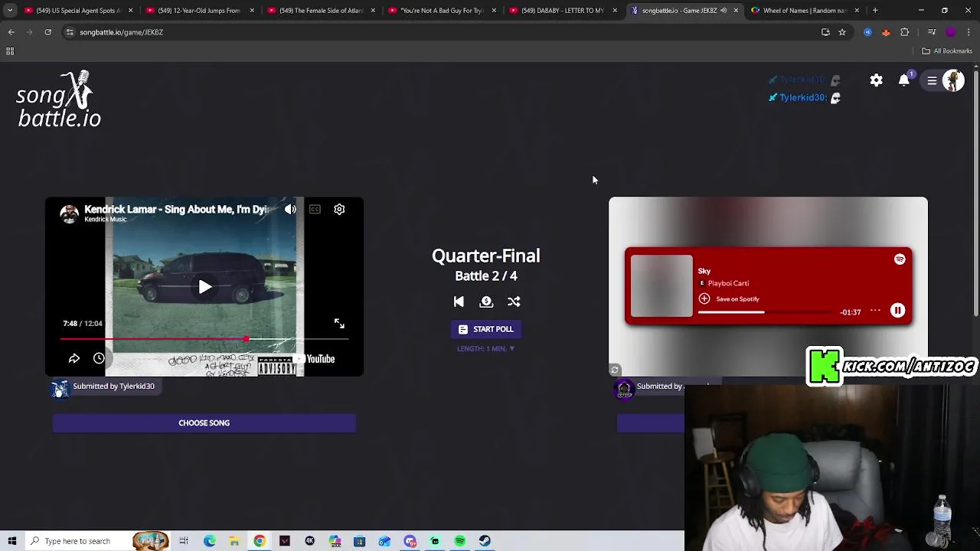Go back in the browser
The image size is (980, 551).
tap(11, 32)
